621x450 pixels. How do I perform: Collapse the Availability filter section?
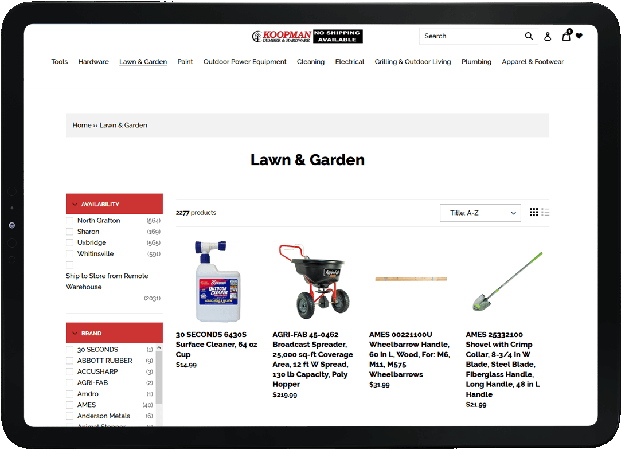(x=114, y=204)
